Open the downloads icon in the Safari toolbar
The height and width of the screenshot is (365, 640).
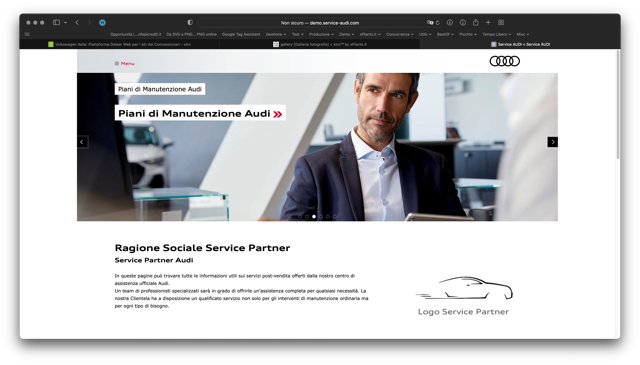[x=450, y=22]
